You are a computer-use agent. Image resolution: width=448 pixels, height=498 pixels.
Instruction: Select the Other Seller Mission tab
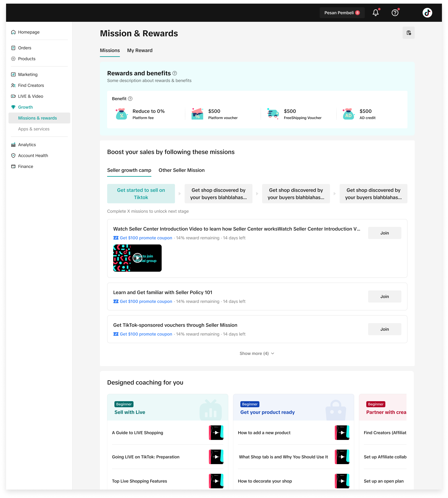point(181,170)
